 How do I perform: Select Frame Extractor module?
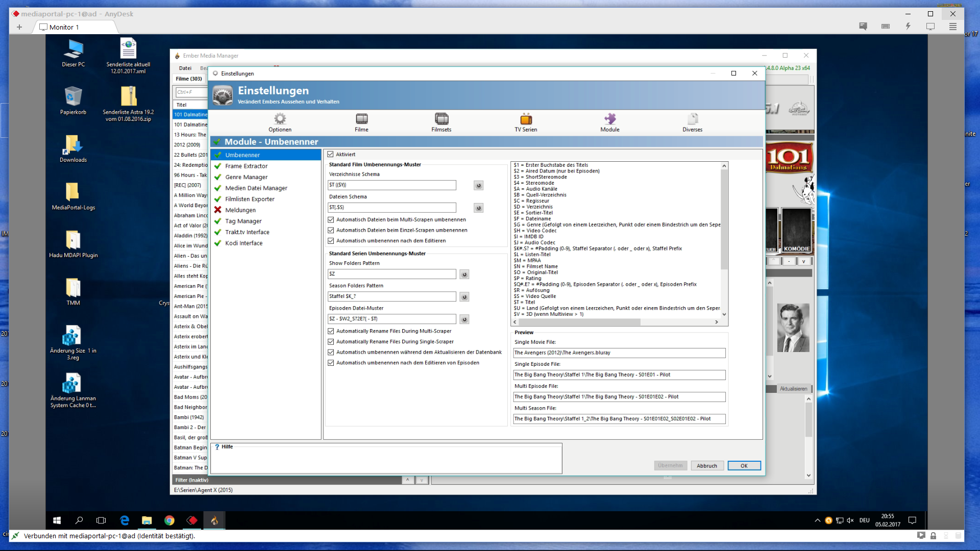point(266,166)
